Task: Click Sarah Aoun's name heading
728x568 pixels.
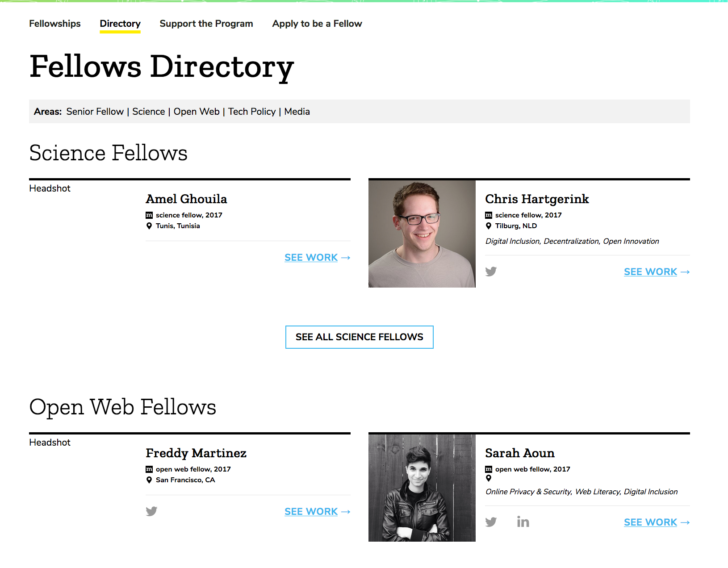Action: pyautogui.click(x=520, y=453)
